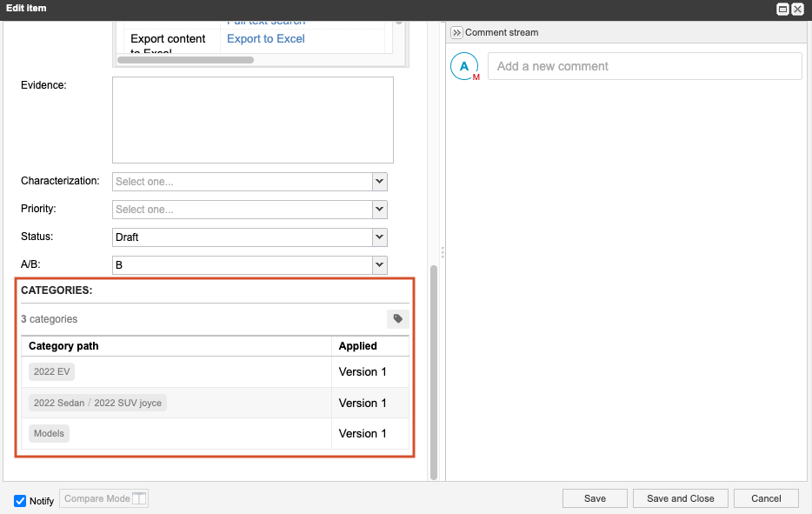Click the Save and Close button

[x=681, y=498]
